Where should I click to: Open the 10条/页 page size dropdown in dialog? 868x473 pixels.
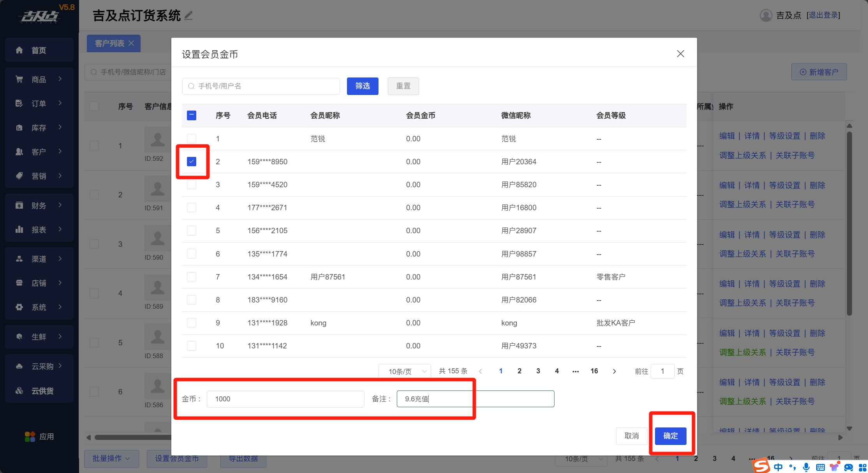(x=405, y=371)
